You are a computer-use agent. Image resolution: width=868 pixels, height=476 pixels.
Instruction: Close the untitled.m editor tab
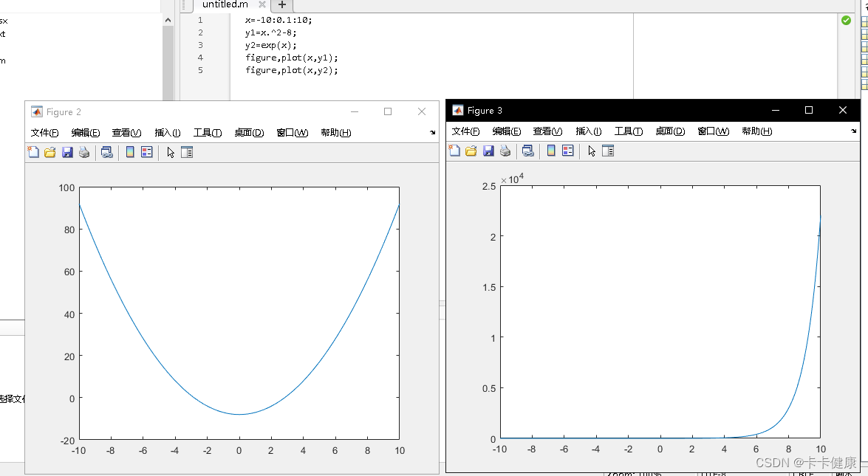coord(262,4)
